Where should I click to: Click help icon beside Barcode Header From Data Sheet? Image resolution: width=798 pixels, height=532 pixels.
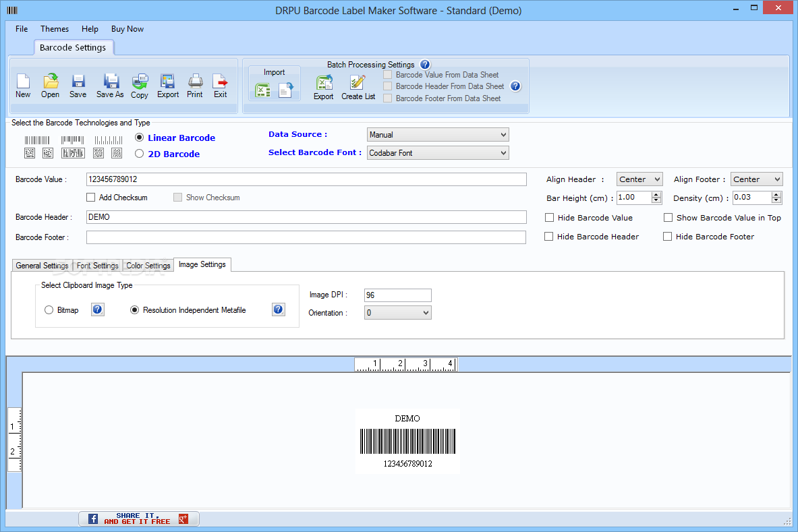tap(515, 86)
